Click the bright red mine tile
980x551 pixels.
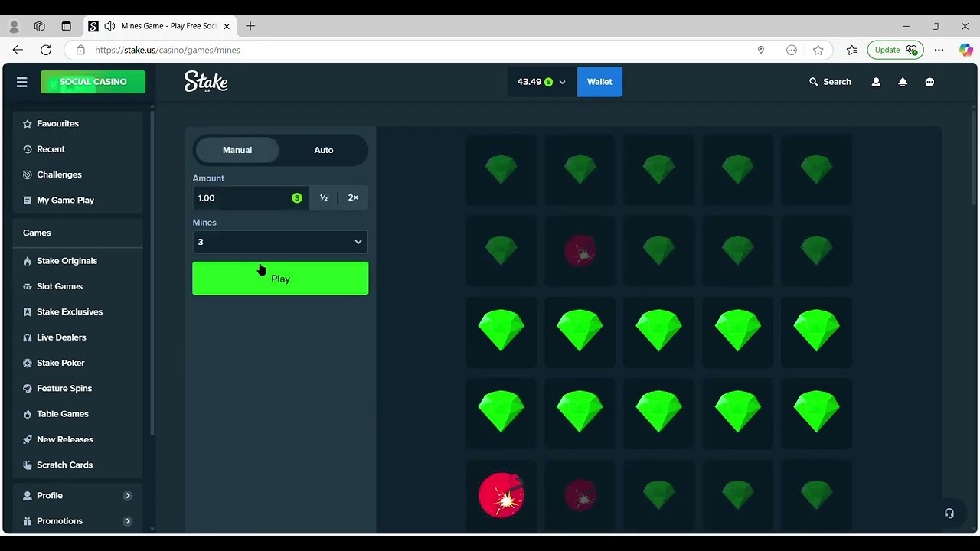click(x=501, y=495)
